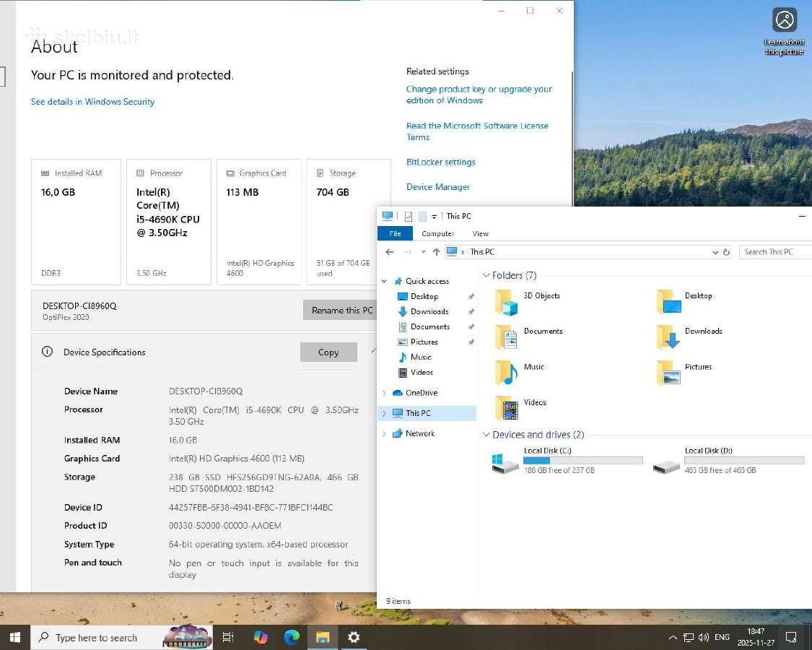This screenshot has height=650, width=812.
Task: Expand OneDrive in navigation pane
Action: [384, 393]
